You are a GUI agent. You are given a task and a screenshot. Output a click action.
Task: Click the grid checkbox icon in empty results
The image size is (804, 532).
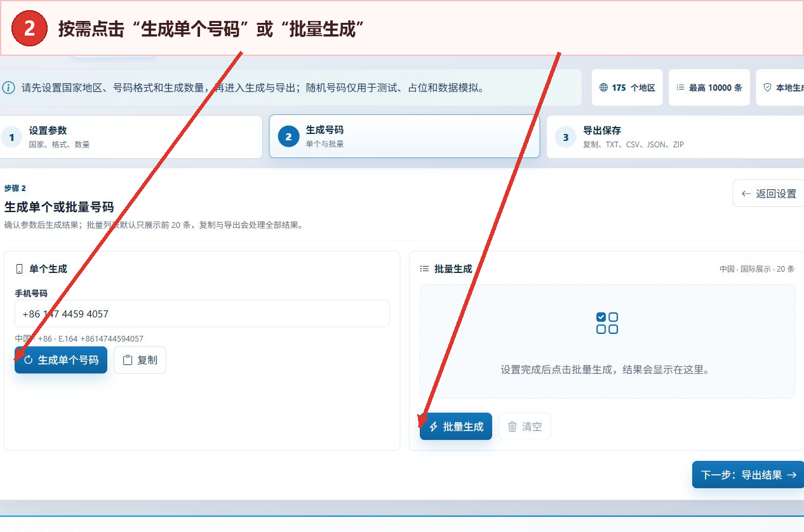coord(607,323)
